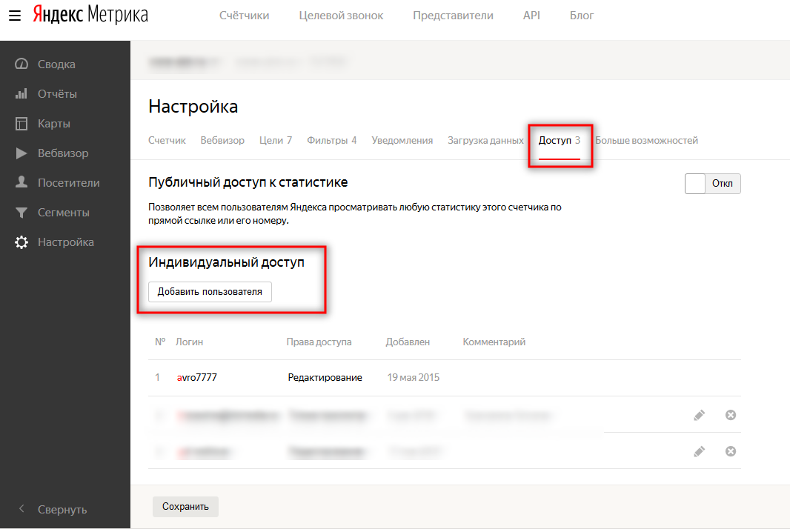Open Посетители sidebar label
Viewport: 790px width, 532px height.
point(68,183)
